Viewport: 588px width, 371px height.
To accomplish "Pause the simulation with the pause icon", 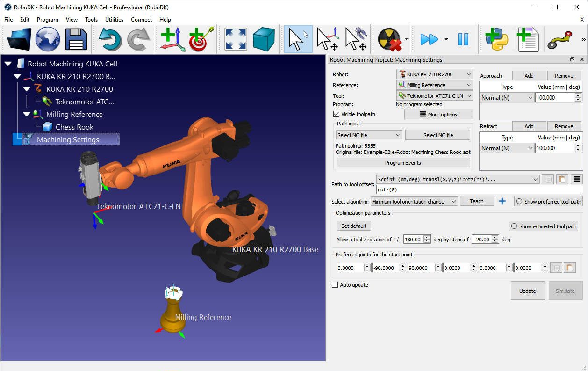I will [463, 39].
